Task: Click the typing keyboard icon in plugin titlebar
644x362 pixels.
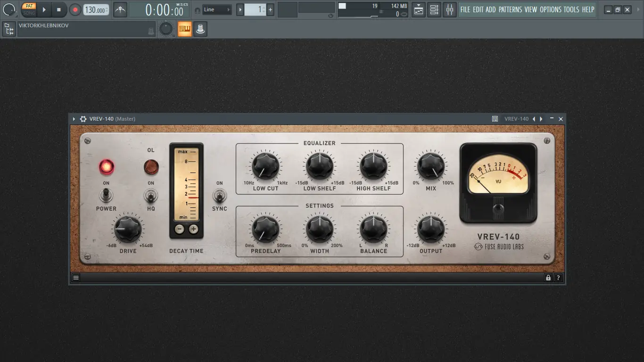Action: (494, 119)
